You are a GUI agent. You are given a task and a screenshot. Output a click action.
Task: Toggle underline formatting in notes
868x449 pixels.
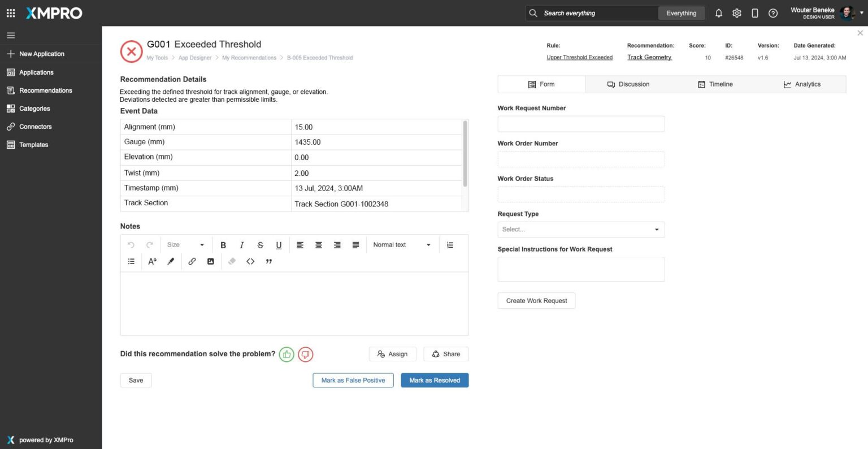tap(279, 245)
